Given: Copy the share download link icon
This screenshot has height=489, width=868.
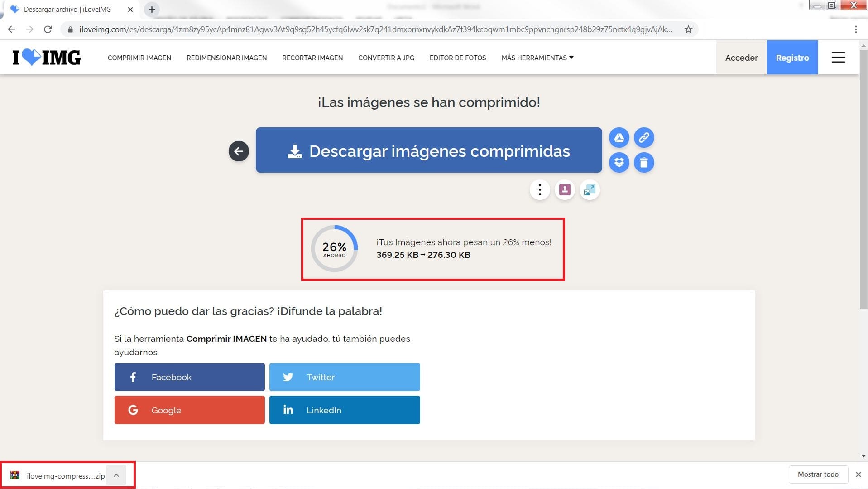Looking at the screenshot, I should point(644,138).
